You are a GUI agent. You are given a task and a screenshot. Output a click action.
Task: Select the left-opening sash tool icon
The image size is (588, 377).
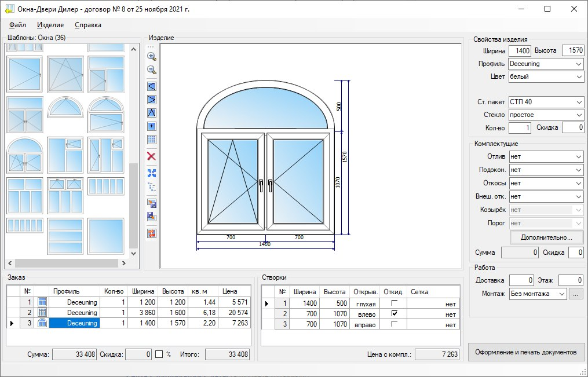coord(152,86)
